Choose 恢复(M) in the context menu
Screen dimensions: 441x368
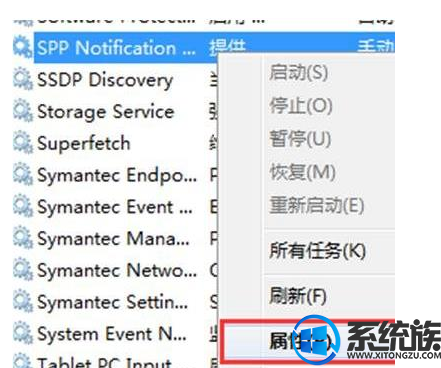point(302,172)
